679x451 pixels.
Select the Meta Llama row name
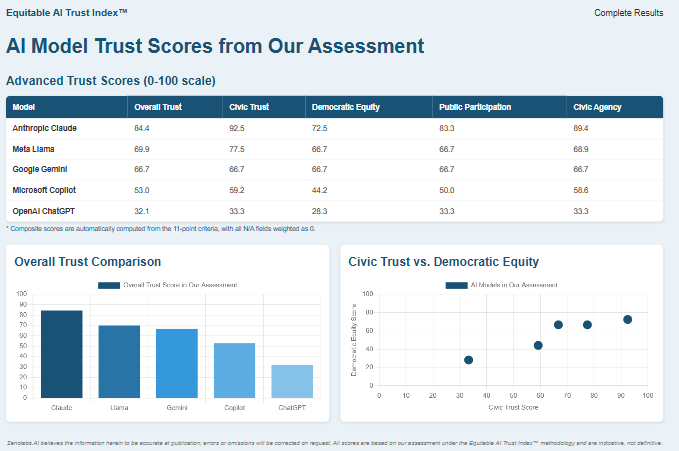33,149
